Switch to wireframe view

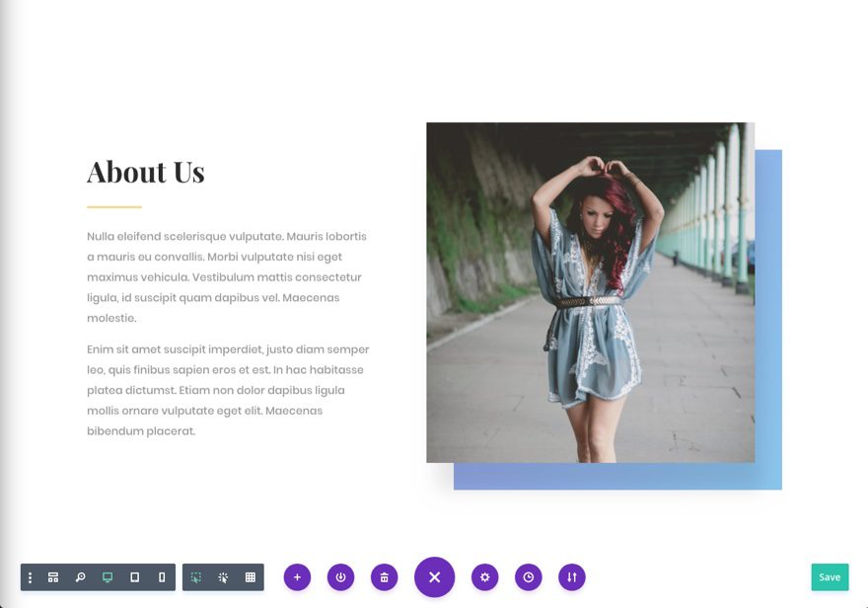click(x=53, y=577)
